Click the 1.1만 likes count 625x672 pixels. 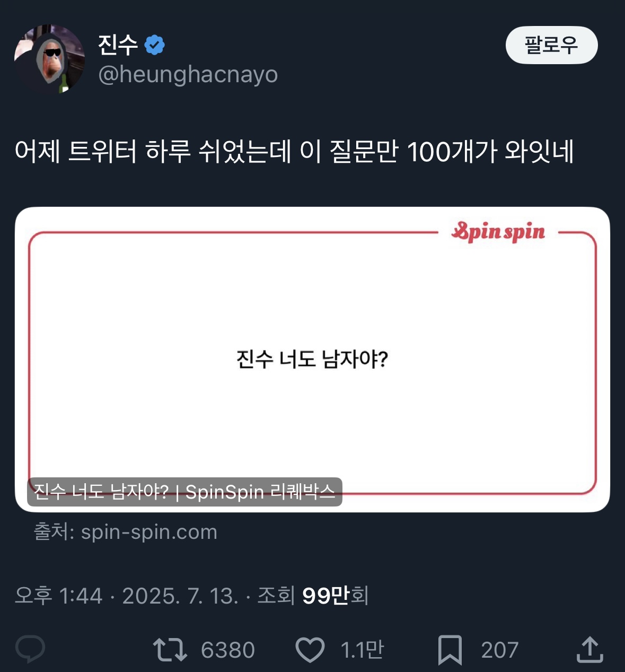(362, 650)
